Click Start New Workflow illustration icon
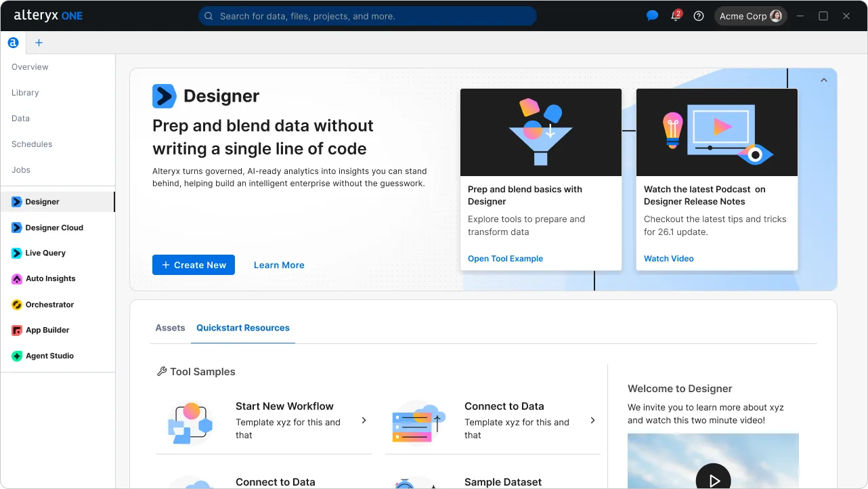This screenshot has height=489, width=868. tap(190, 422)
